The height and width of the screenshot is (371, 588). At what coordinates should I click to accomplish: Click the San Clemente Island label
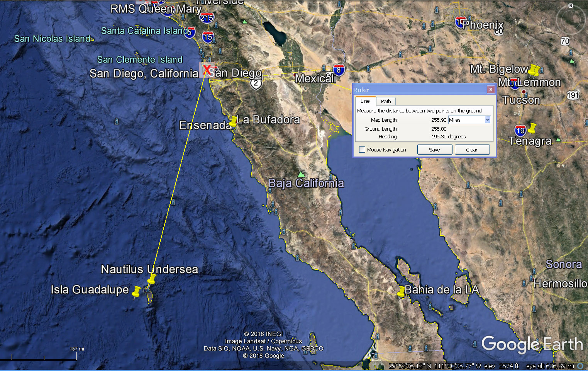point(140,60)
